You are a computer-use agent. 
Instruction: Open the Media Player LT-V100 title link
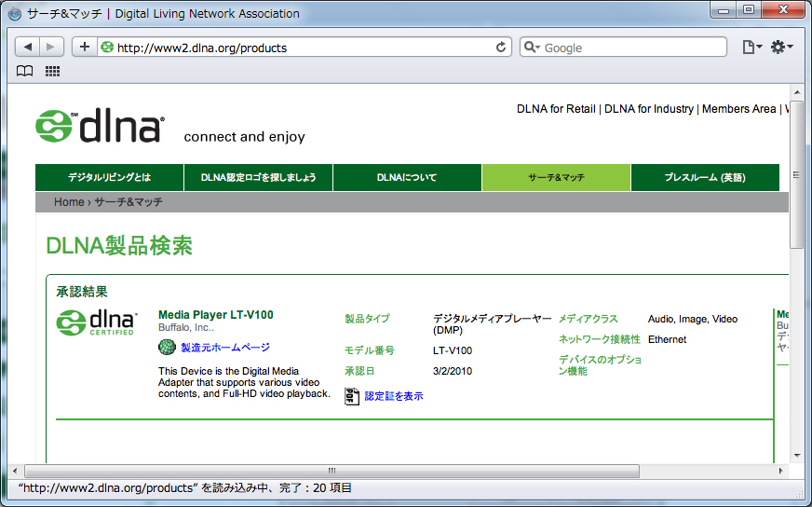click(x=215, y=315)
